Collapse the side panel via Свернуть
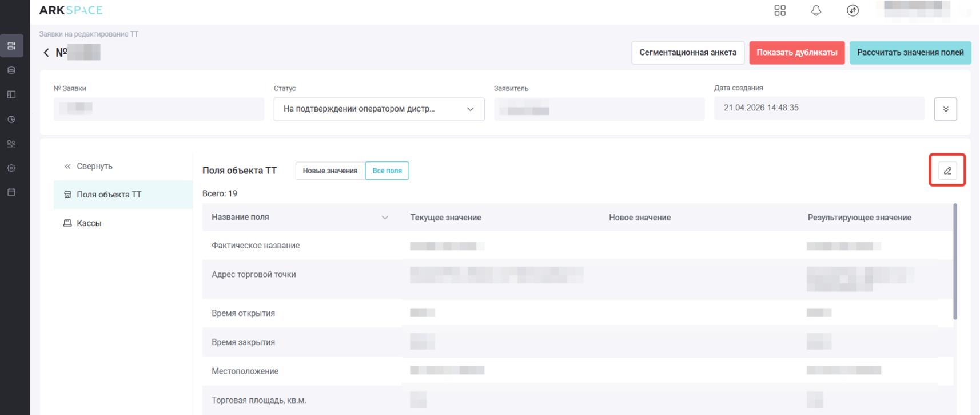Viewport: 980px width, 415px height. coord(89,166)
